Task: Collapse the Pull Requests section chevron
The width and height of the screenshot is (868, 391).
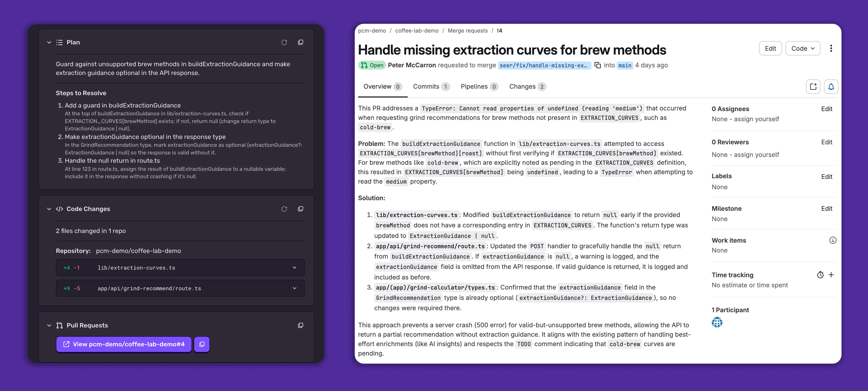Action: pos(49,325)
